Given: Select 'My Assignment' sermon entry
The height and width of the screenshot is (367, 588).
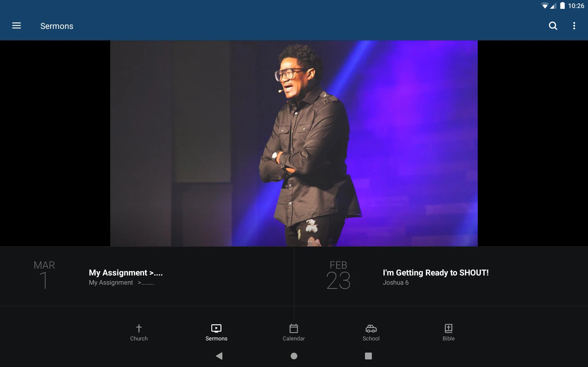Looking at the screenshot, I should 147,277.
